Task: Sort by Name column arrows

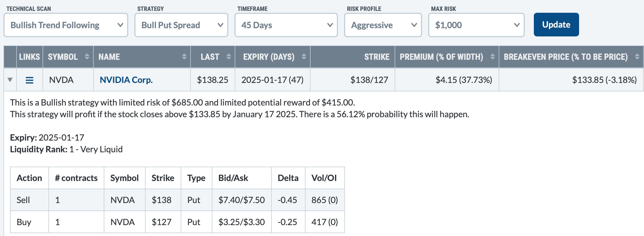Action: 184,57
